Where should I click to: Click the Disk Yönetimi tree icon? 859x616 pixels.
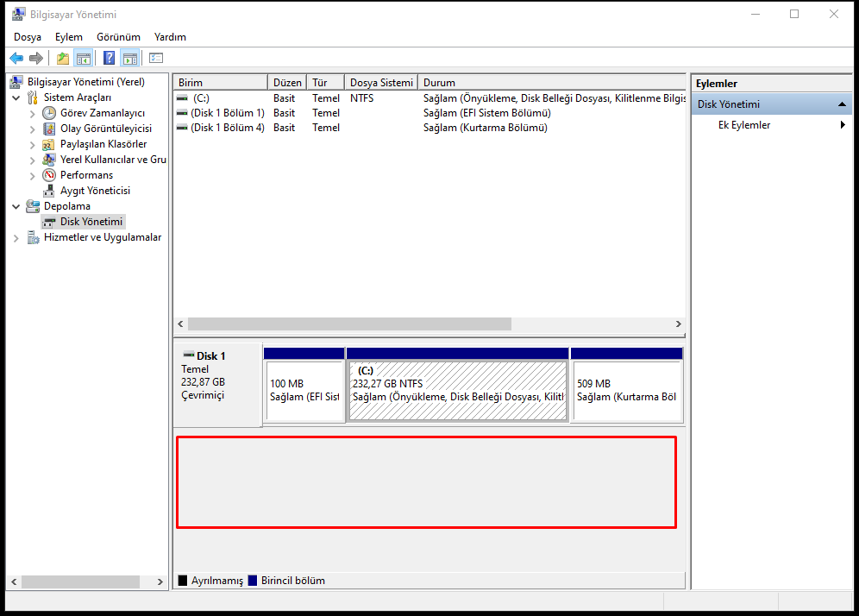49,222
